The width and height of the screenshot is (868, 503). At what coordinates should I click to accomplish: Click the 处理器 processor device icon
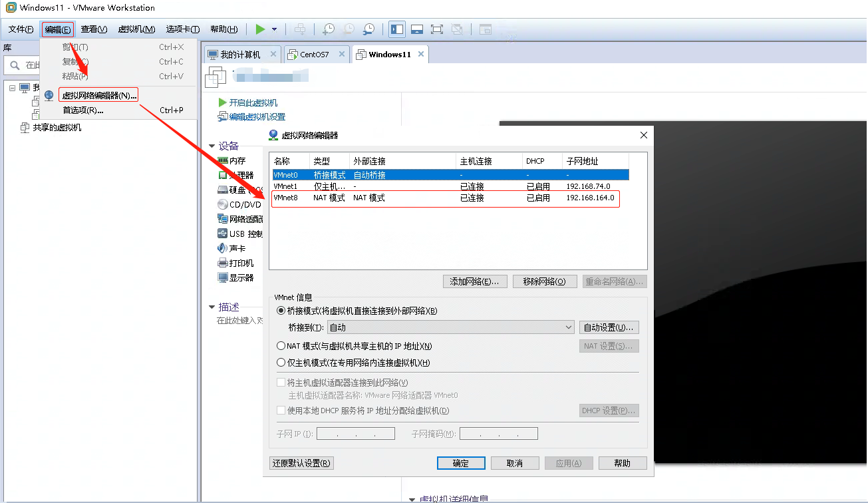point(223,175)
